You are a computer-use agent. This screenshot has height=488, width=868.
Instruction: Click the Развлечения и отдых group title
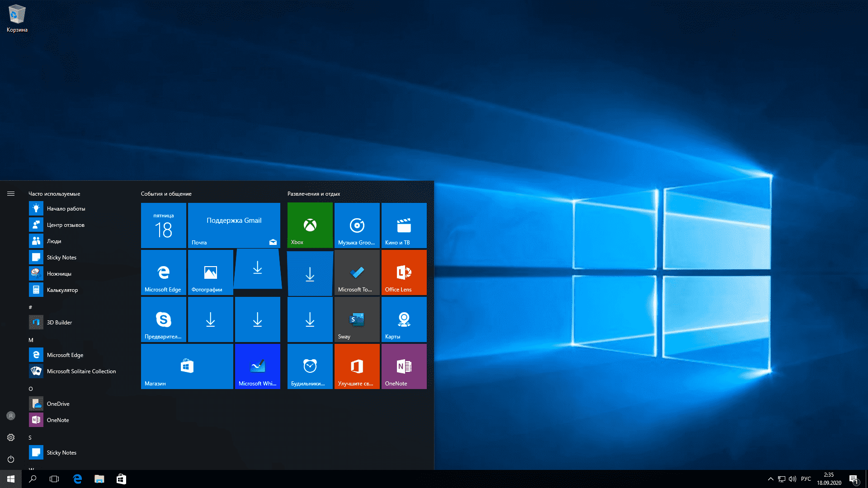[x=314, y=193]
